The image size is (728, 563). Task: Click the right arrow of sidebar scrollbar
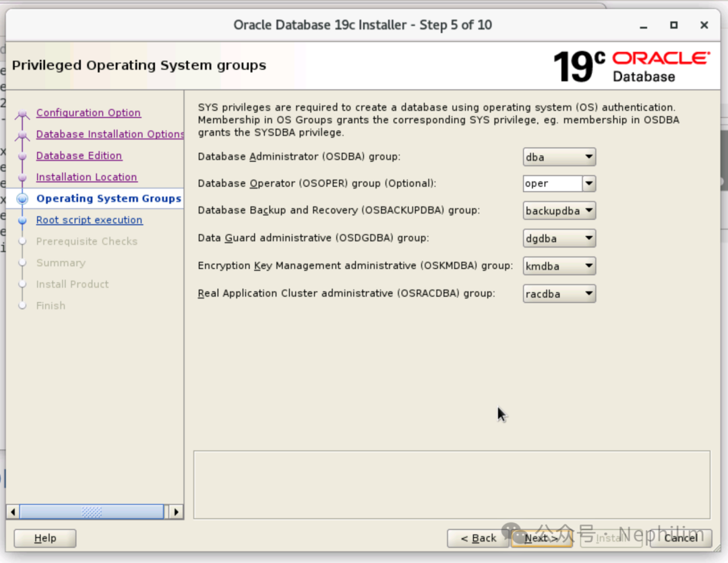(x=177, y=512)
